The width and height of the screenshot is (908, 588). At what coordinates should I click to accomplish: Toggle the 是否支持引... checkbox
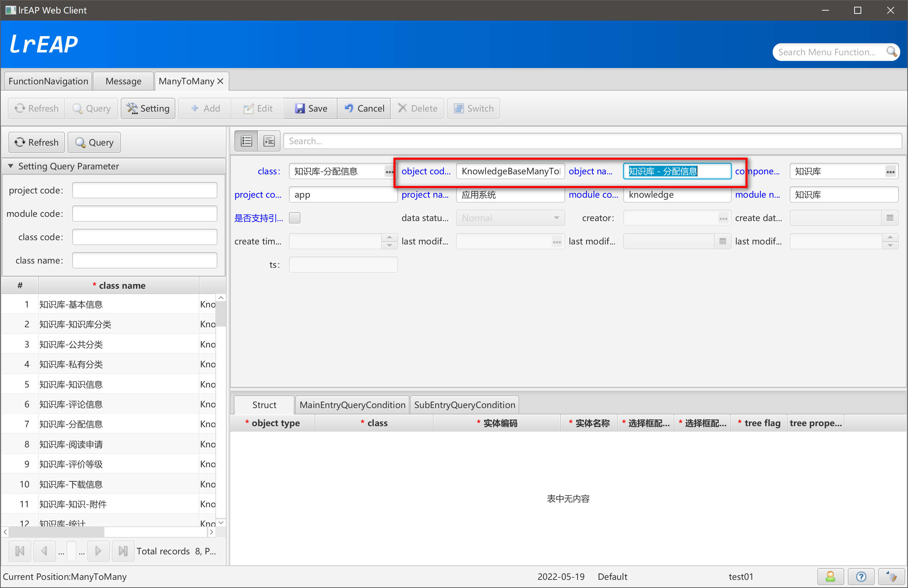tap(295, 218)
